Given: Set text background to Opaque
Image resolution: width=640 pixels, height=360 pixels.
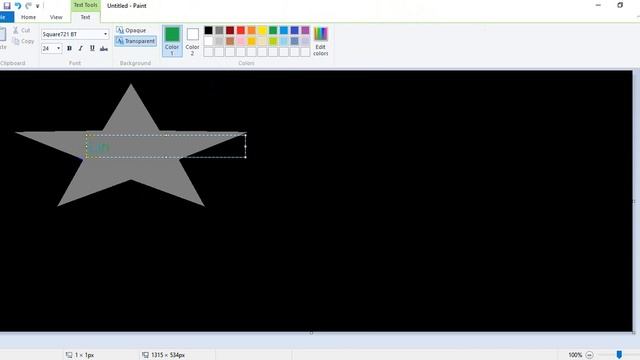Looking at the screenshot, I should pos(131,30).
